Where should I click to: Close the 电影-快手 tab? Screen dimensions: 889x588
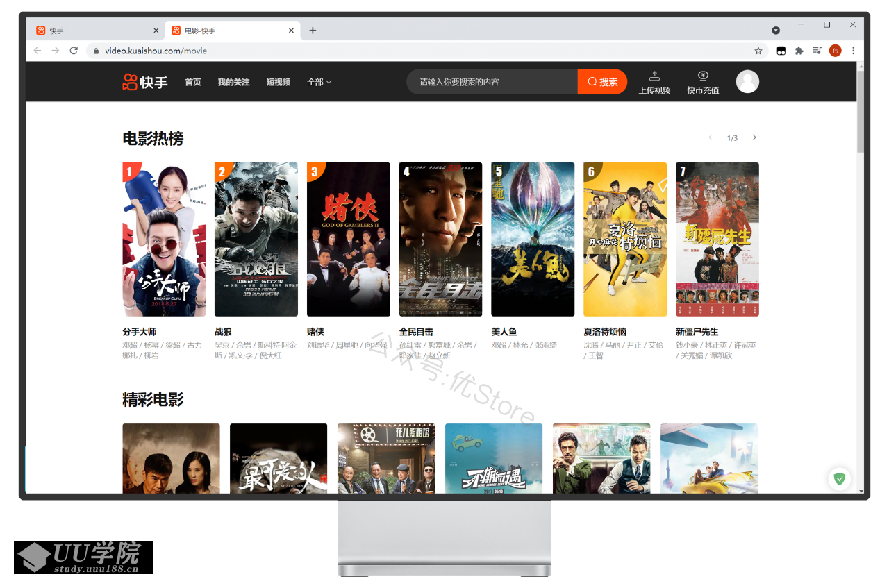pyautogui.click(x=291, y=31)
